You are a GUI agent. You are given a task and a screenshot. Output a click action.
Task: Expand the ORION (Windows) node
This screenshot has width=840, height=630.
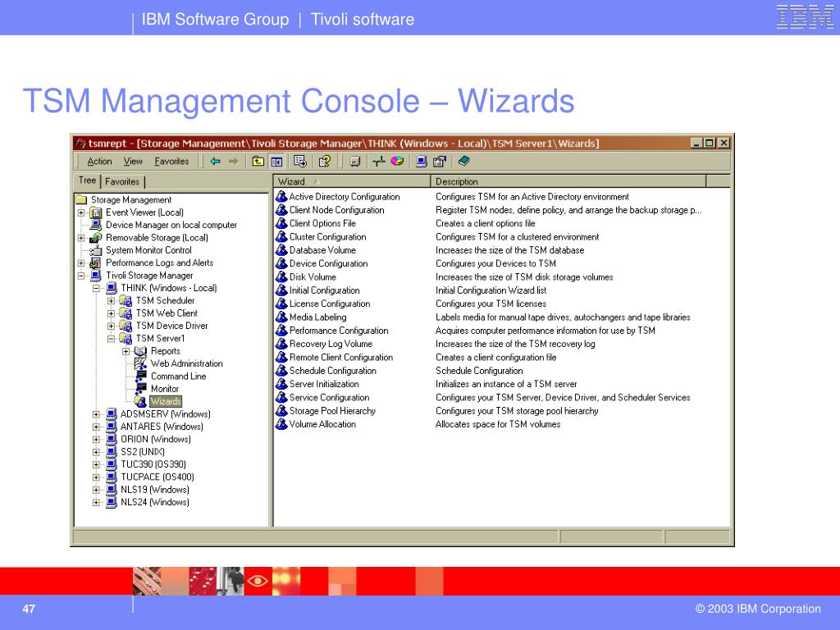pos(96,440)
